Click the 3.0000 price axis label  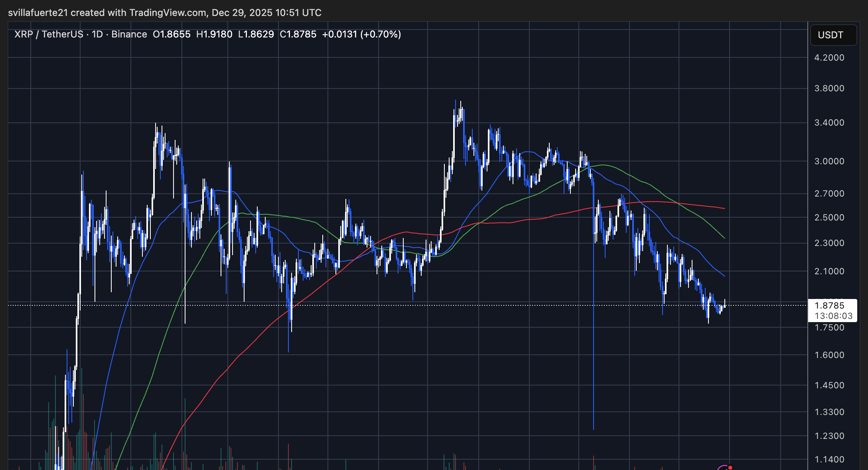point(829,161)
